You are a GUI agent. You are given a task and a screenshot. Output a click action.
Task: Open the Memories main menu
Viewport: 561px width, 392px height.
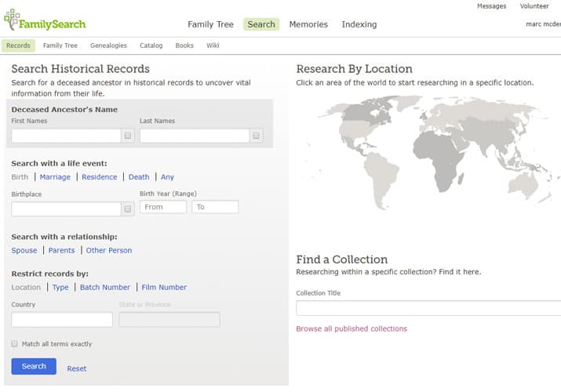(308, 24)
